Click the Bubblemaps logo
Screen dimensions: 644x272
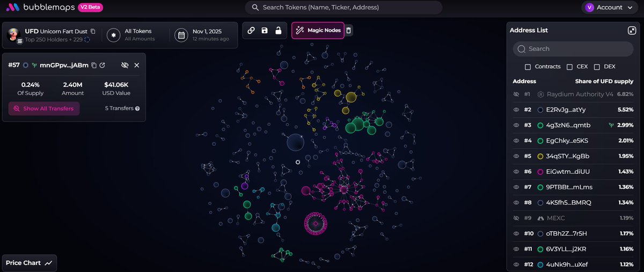pyautogui.click(x=40, y=8)
